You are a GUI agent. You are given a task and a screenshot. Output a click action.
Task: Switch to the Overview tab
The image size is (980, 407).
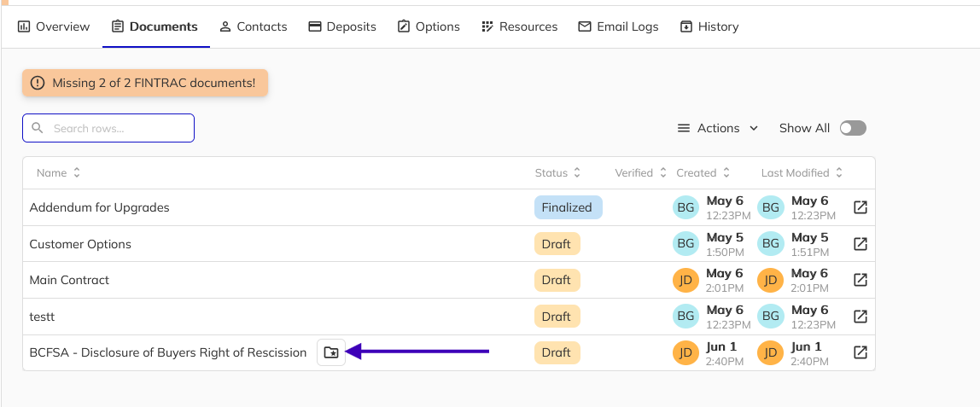click(x=54, y=26)
